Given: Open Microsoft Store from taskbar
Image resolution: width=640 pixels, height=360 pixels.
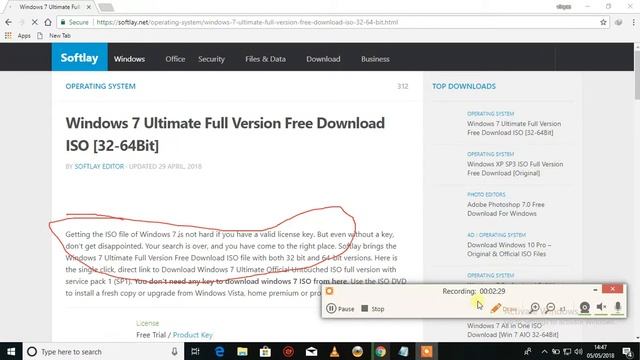Looking at the screenshot, I should (265, 351).
